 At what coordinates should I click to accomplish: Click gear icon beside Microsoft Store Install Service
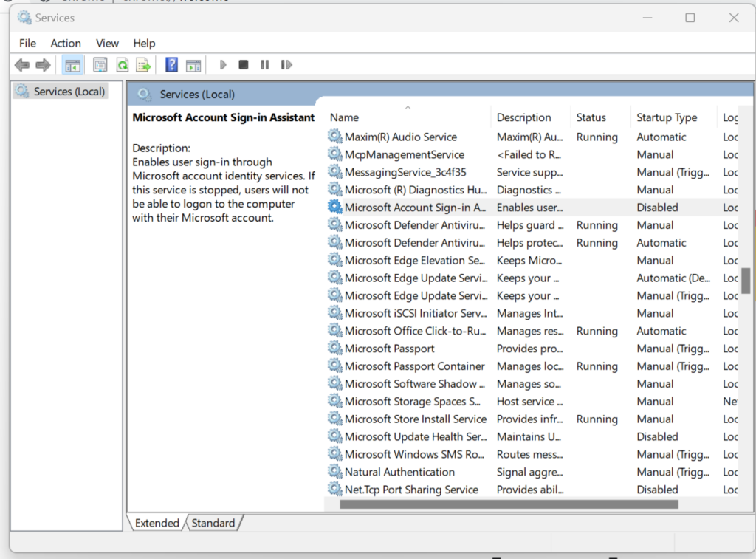point(335,418)
